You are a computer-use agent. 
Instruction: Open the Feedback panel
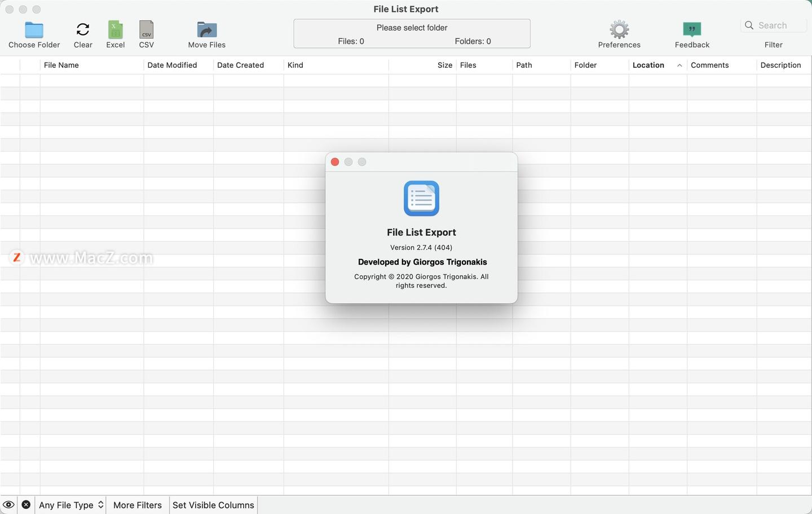click(x=691, y=29)
